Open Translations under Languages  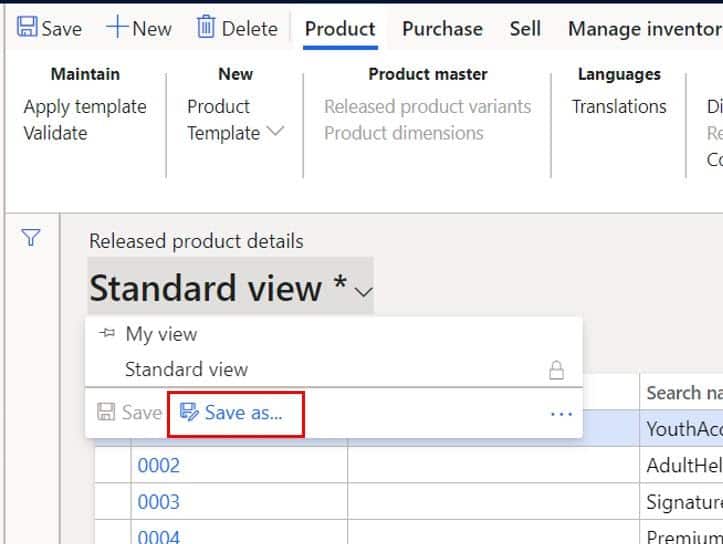(619, 106)
